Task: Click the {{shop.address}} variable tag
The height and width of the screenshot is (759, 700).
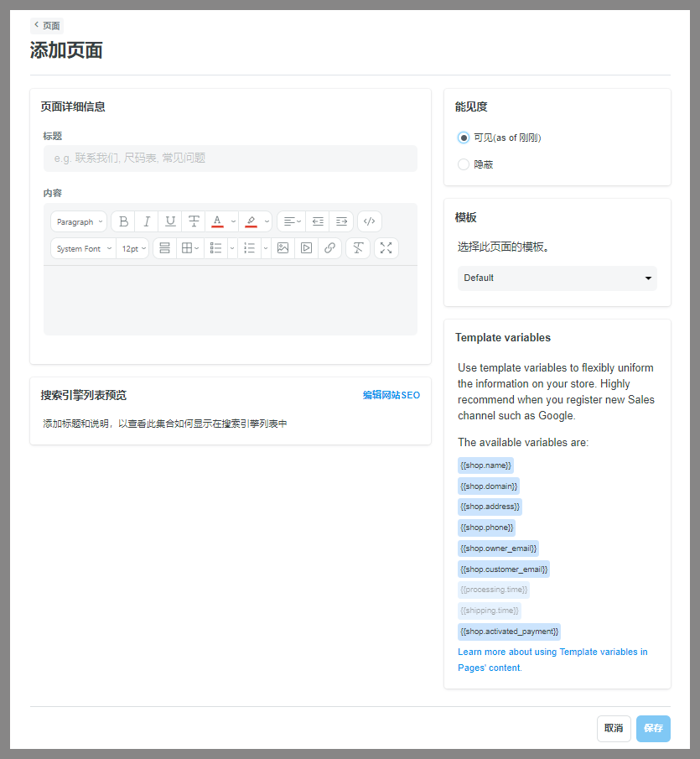Action: click(x=490, y=507)
